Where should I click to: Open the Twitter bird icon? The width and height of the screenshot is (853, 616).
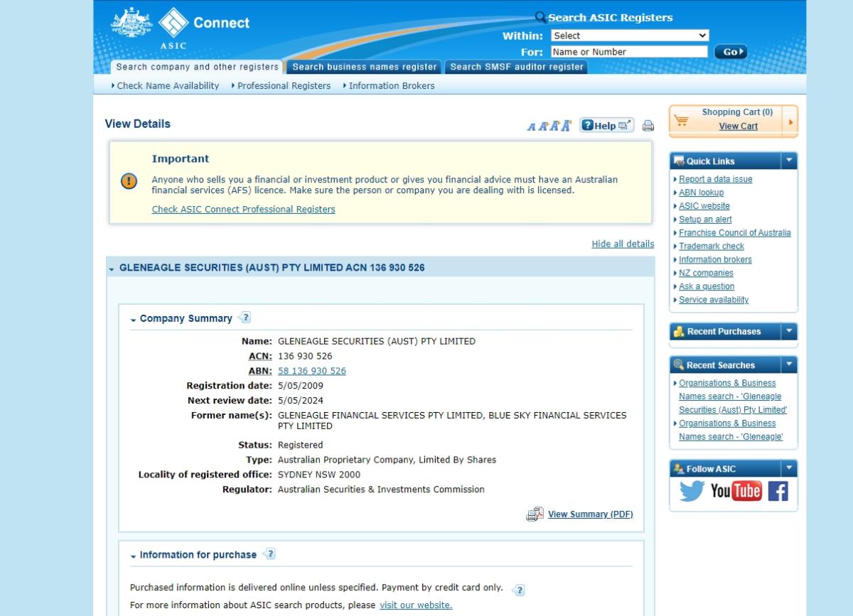[691, 491]
